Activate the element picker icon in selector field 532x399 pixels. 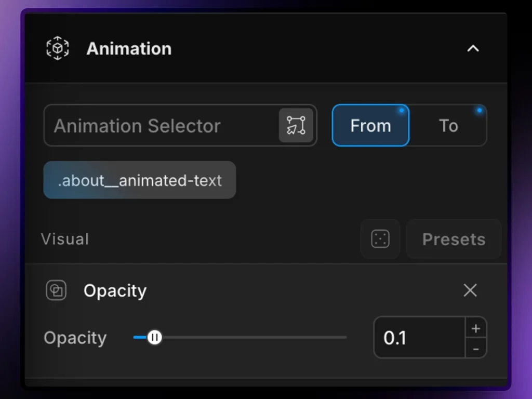(x=296, y=125)
